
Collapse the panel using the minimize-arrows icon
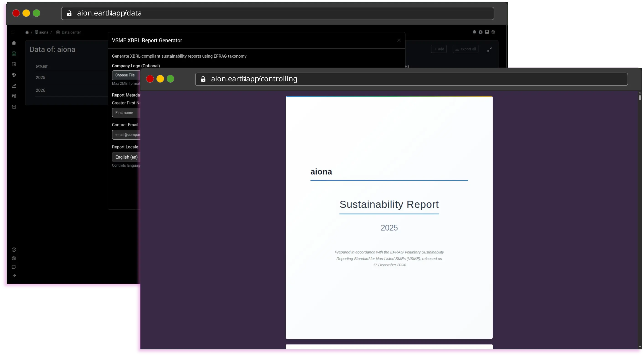(489, 49)
